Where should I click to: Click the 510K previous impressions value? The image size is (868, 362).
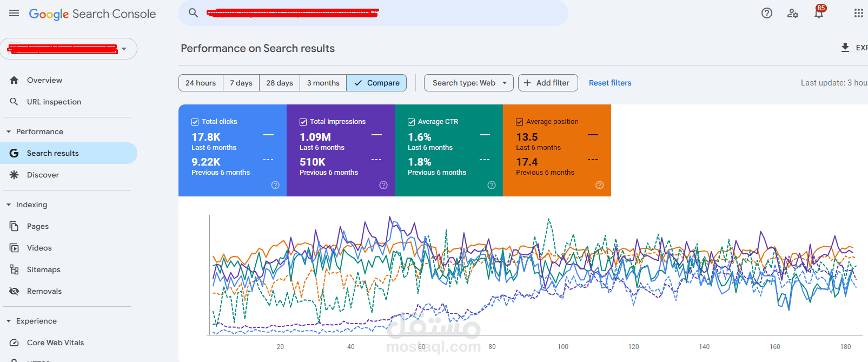(x=313, y=162)
